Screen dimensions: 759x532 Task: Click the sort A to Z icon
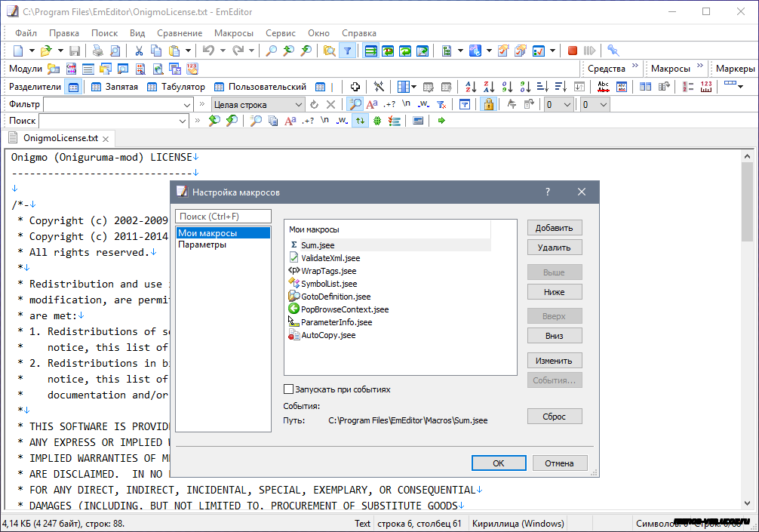click(x=471, y=87)
